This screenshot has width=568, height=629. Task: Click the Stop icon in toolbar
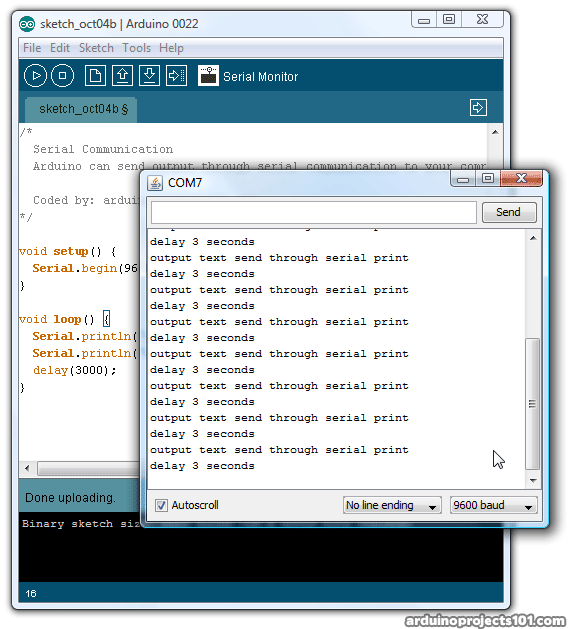(63, 75)
